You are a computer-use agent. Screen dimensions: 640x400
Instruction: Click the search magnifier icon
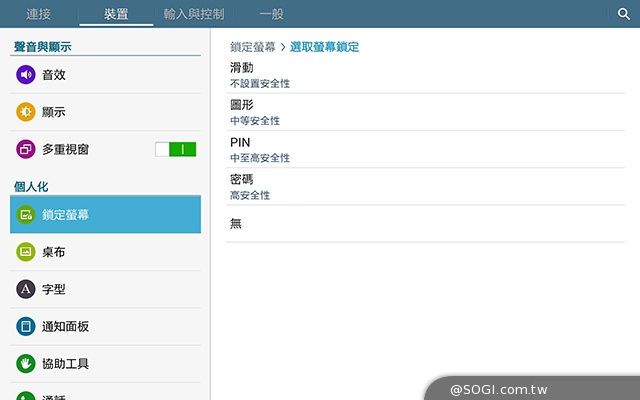coord(623,14)
